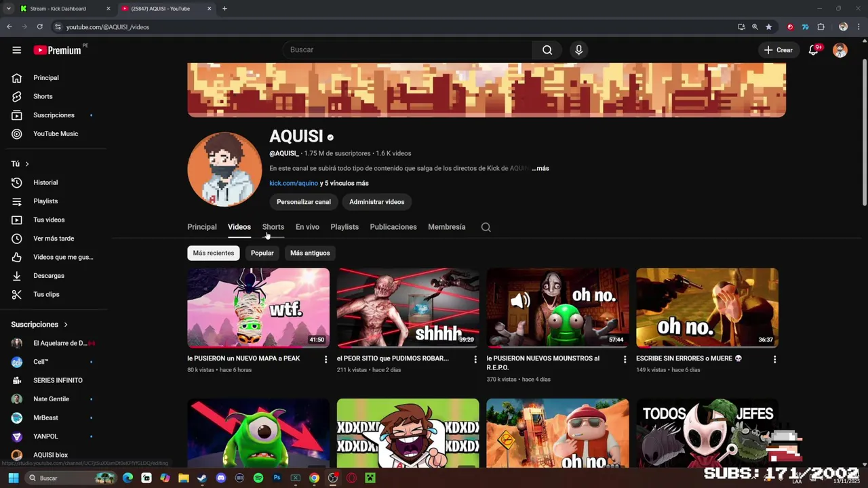
Task: Open the Windows Start menu
Action: [13, 478]
